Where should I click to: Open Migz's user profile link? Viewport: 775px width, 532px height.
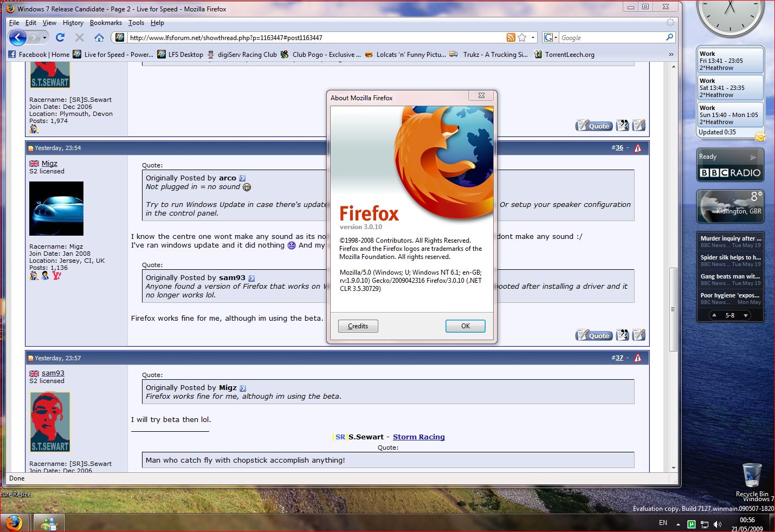49,163
